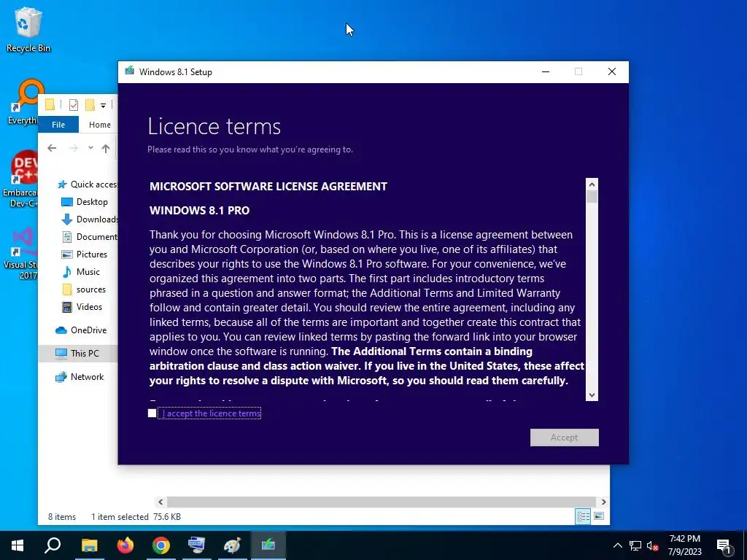The image size is (747, 560).
Task: Switch Explorer to details view icon
Action: (583, 516)
